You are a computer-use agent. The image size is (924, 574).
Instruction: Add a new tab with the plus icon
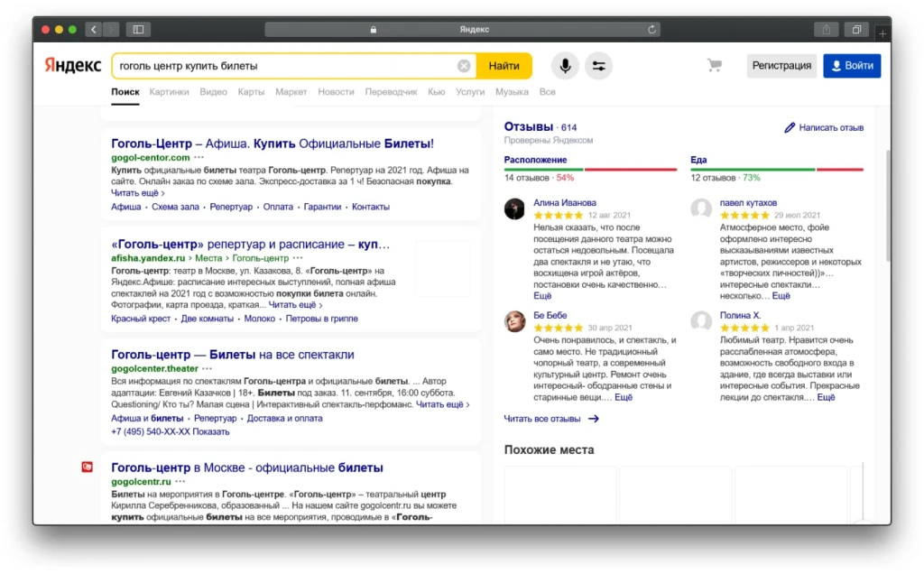point(882,33)
